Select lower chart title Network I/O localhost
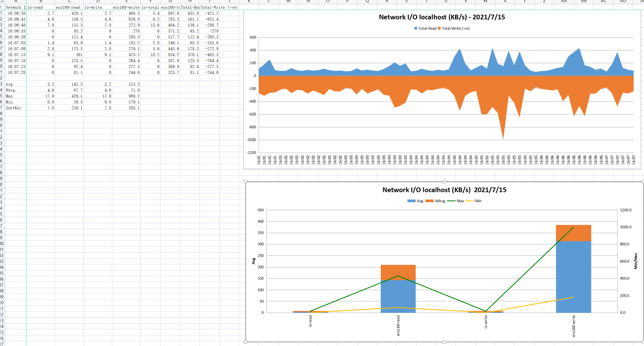Image resolution: width=644 pixels, height=346 pixels. (444, 190)
